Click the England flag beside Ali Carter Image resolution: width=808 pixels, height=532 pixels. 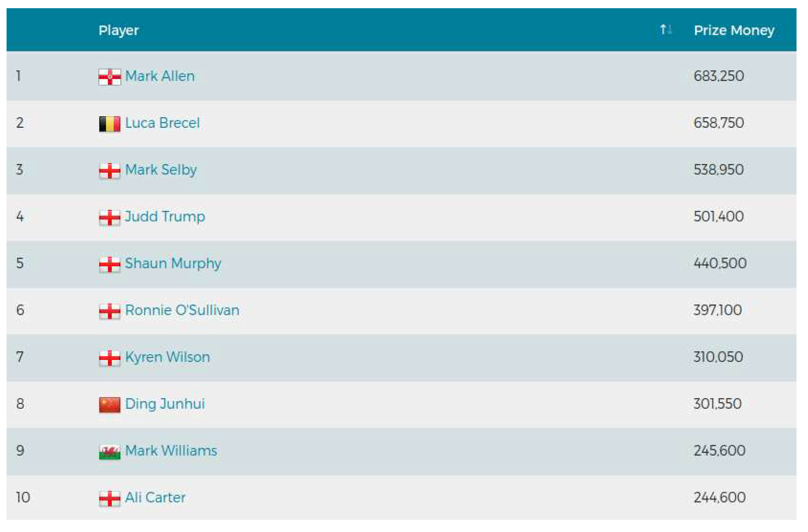point(110,498)
